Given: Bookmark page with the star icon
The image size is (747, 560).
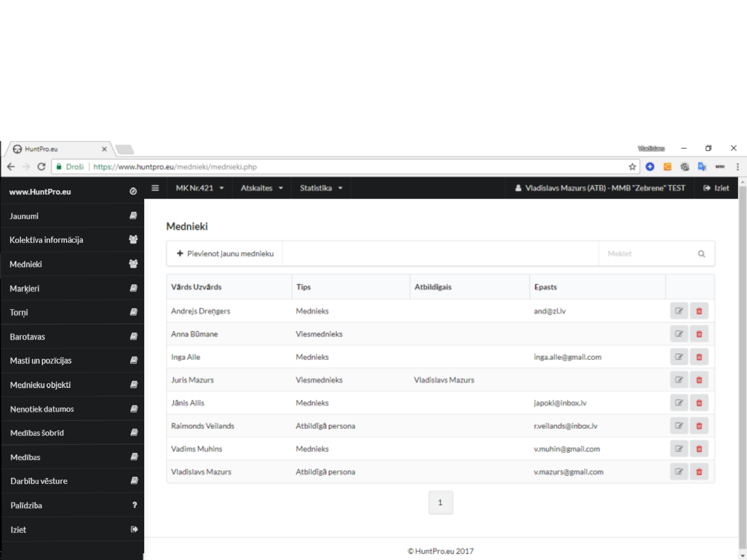Looking at the screenshot, I should coord(632,167).
